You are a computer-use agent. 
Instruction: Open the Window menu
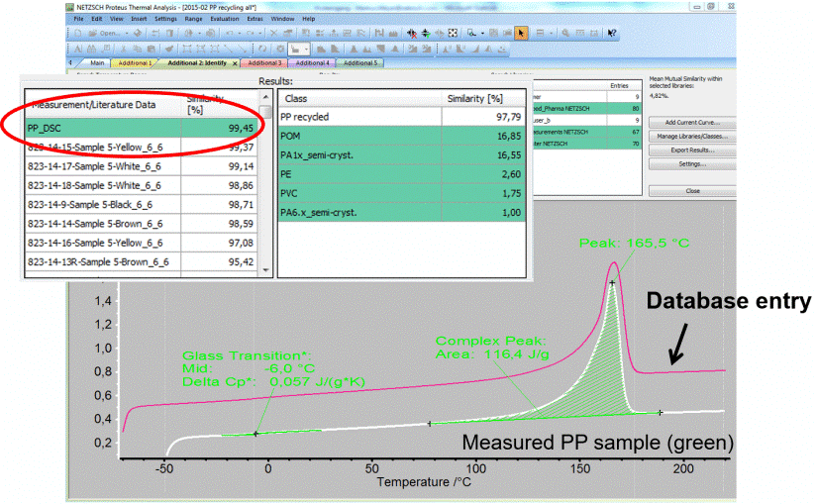[x=282, y=19]
